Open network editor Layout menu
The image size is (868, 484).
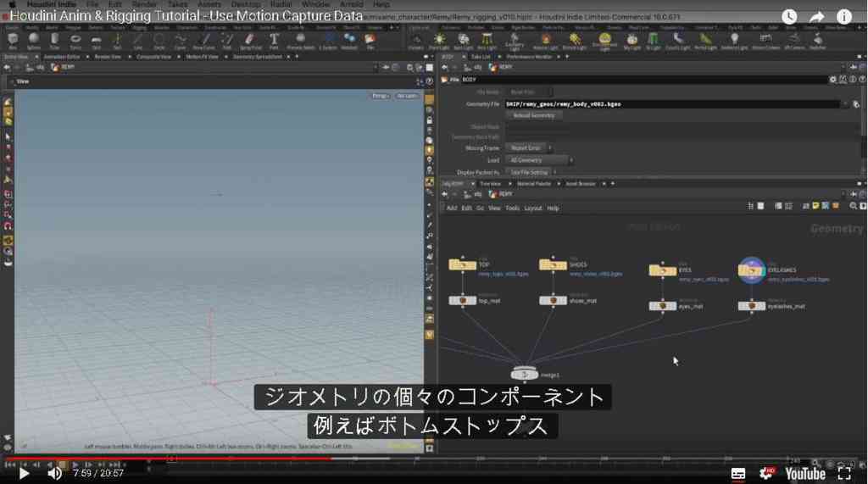click(x=533, y=209)
